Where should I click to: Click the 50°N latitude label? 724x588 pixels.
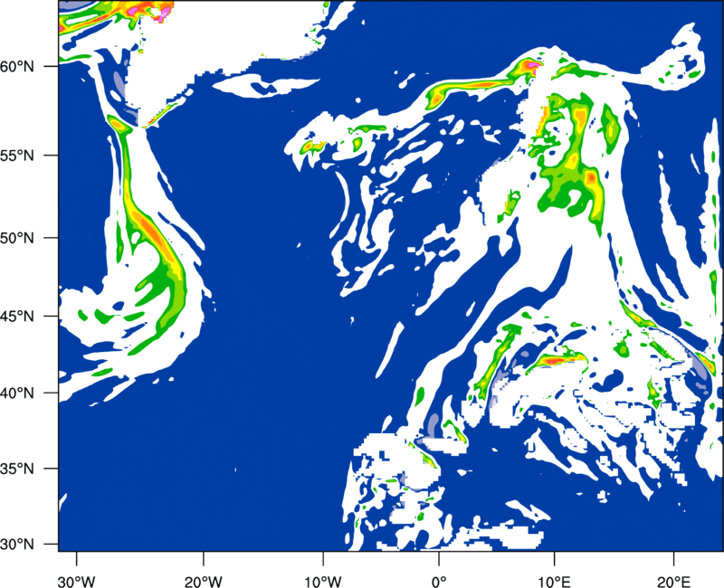[x=17, y=238]
